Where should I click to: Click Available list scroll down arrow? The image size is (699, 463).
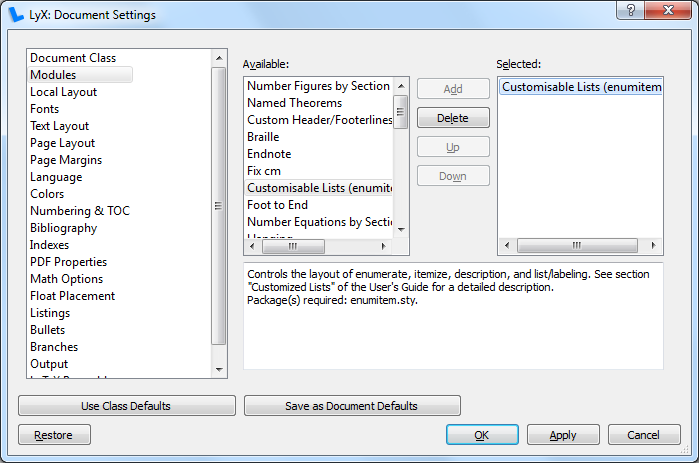tap(401, 230)
